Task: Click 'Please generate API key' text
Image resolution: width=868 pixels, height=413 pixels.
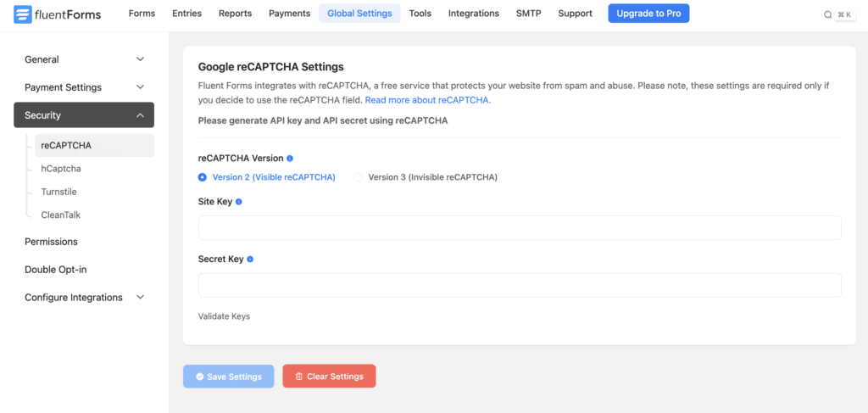Action: pyautogui.click(x=323, y=120)
